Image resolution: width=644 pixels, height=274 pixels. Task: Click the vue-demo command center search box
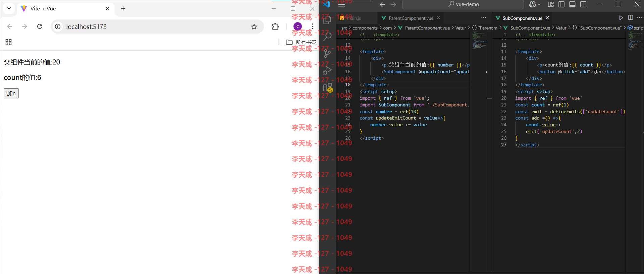[463, 4]
